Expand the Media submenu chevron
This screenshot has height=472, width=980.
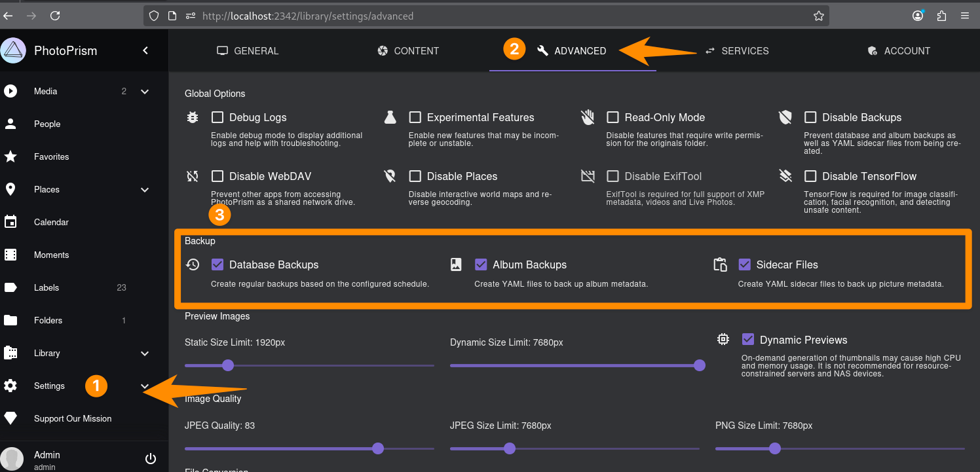[x=145, y=92]
